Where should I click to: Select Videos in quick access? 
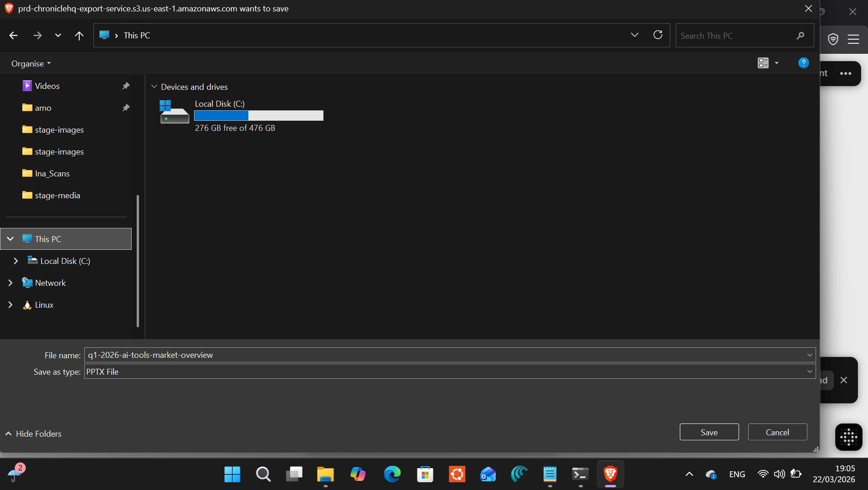point(47,86)
